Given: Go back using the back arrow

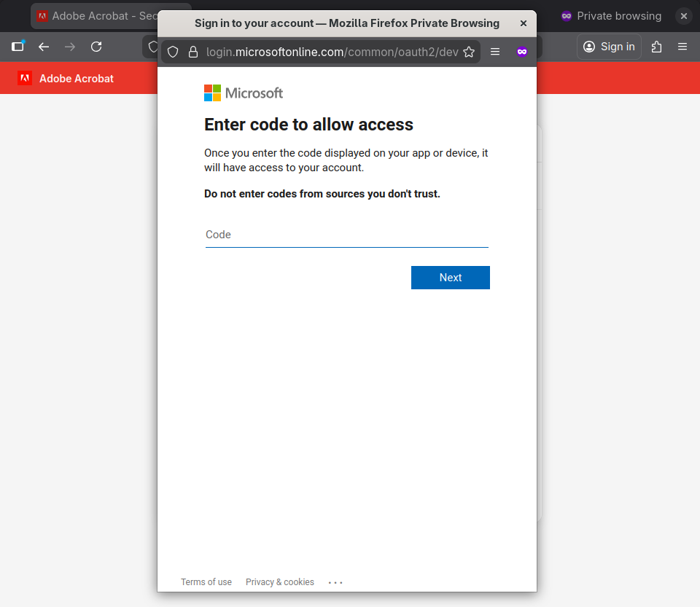Looking at the screenshot, I should 44,47.
